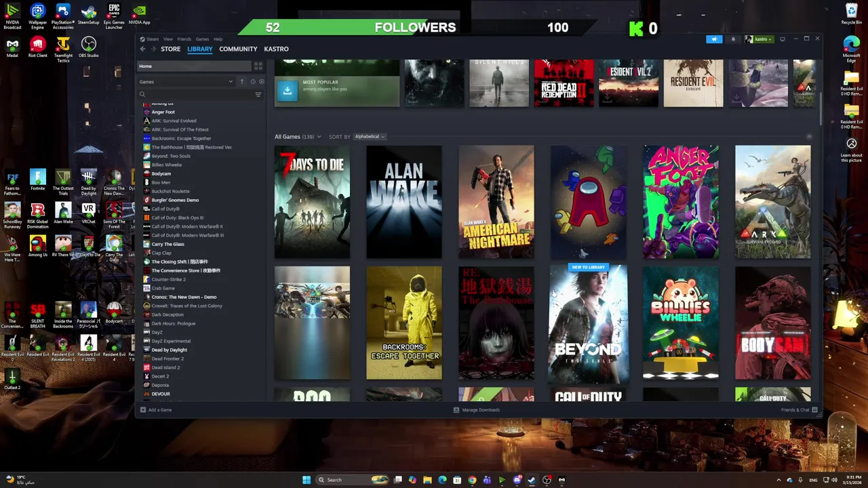Viewport: 868px width, 488px height.
Task: Open Medal desktop icon
Action: (12, 47)
